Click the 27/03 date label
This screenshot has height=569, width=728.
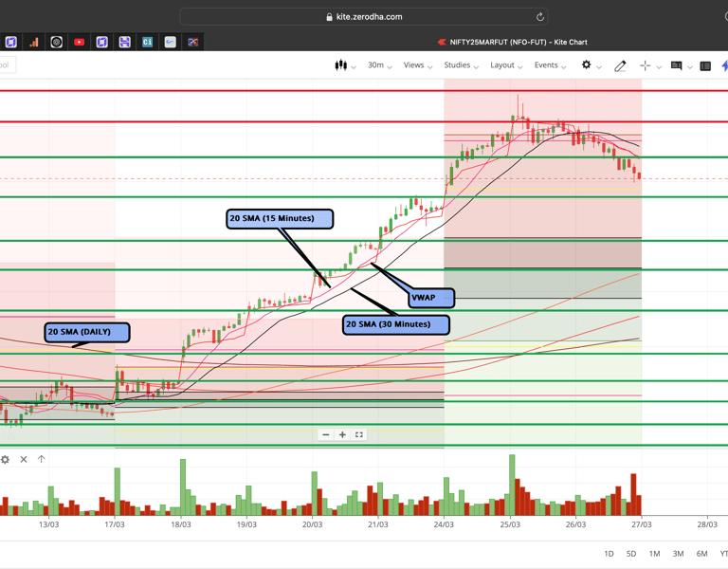[x=641, y=524]
